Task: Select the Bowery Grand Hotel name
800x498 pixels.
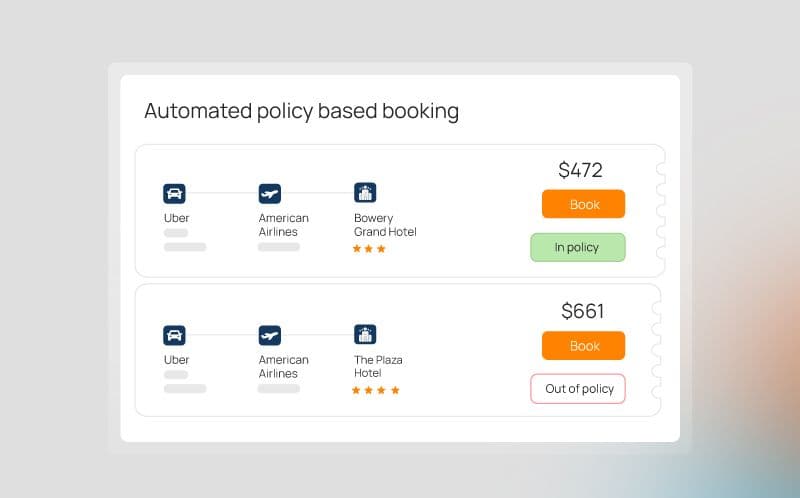Action: [384, 225]
